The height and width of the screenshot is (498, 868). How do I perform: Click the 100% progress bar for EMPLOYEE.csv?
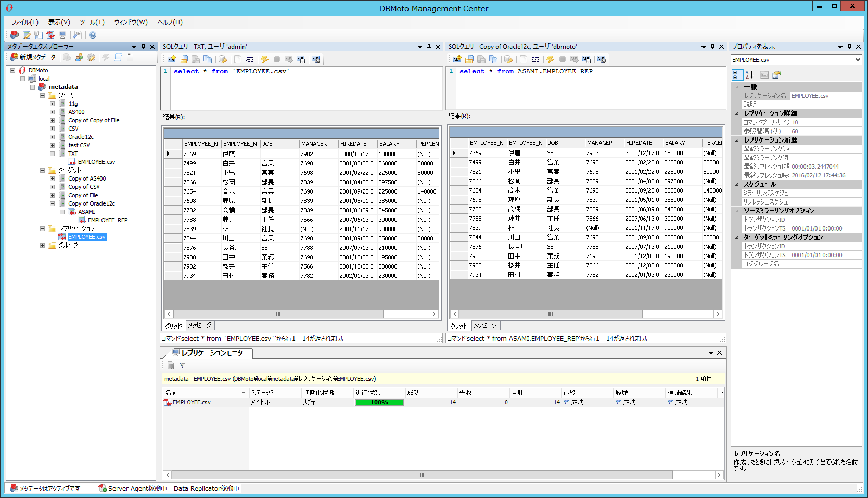(379, 402)
